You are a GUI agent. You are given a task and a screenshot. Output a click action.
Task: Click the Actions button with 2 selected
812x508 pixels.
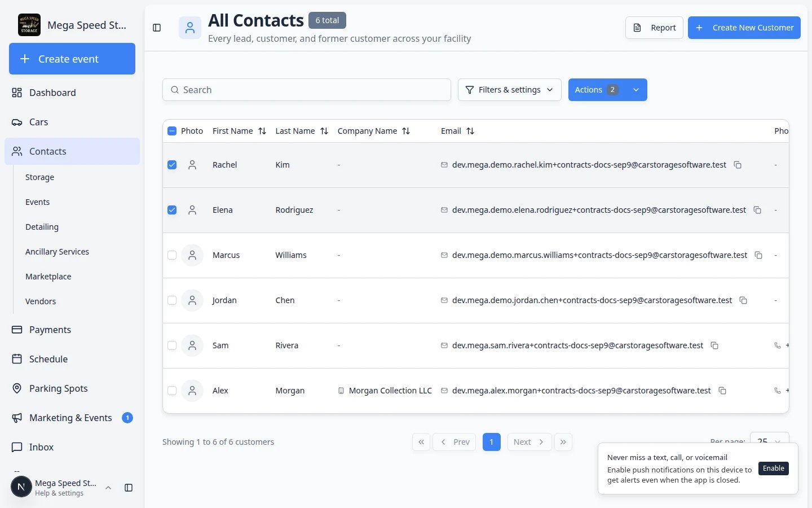[597, 90]
